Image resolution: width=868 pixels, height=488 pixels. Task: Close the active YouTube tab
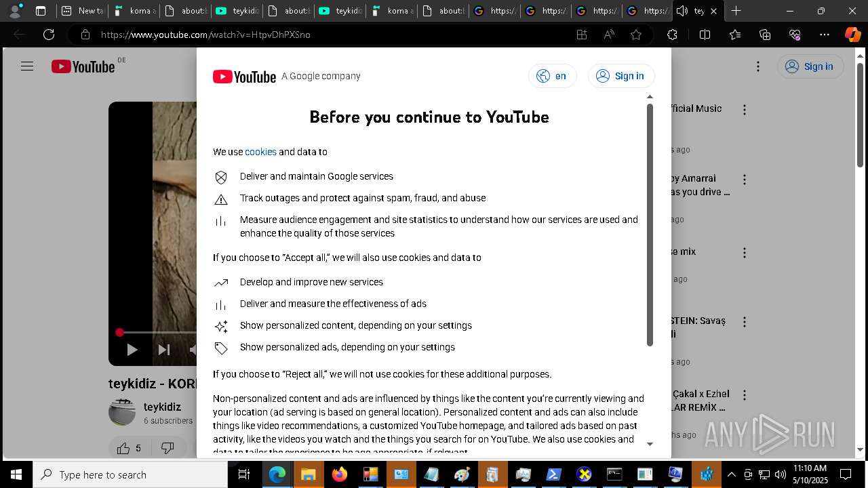pyautogui.click(x=713, y=11)
